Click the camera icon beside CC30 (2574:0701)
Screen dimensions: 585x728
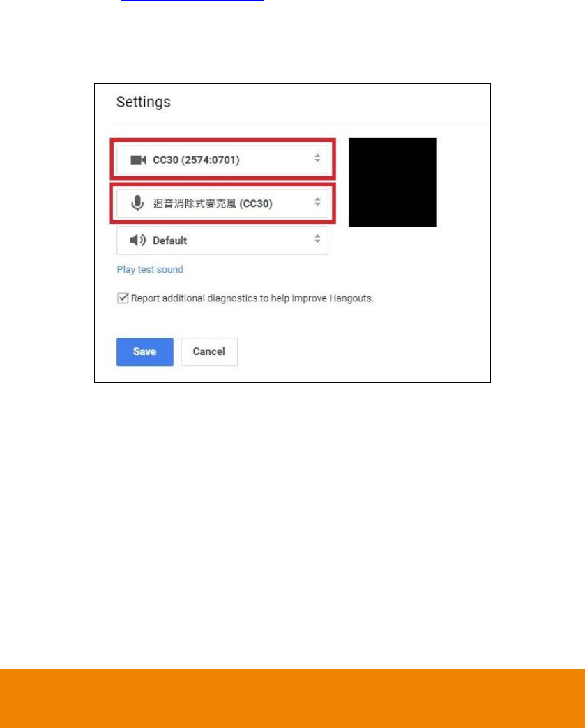coord(138,160)
